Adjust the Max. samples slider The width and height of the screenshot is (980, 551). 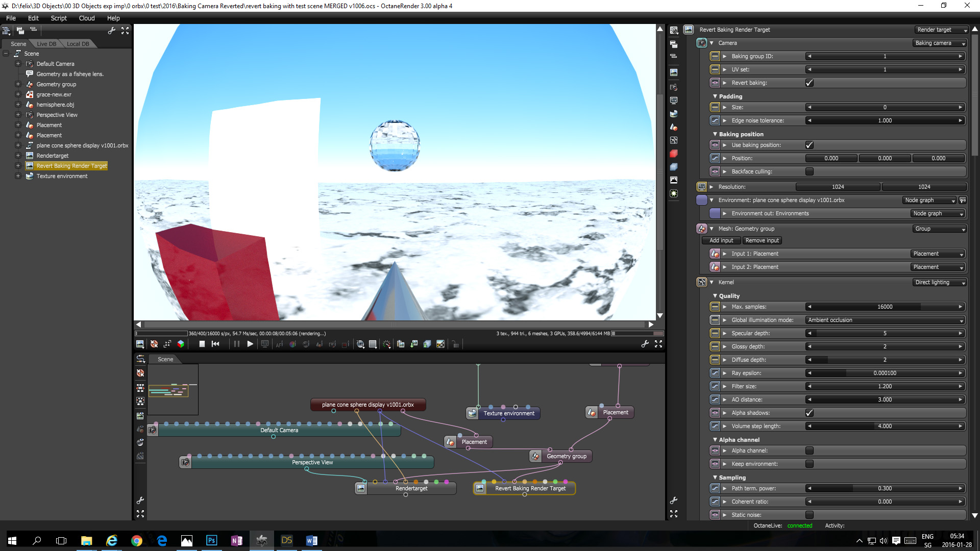click(x=885, y=307)
